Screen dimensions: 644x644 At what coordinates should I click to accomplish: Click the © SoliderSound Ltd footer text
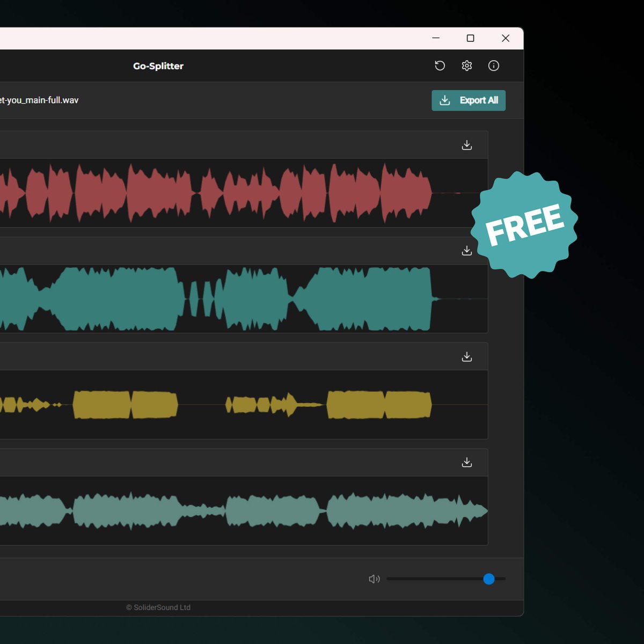158,608
